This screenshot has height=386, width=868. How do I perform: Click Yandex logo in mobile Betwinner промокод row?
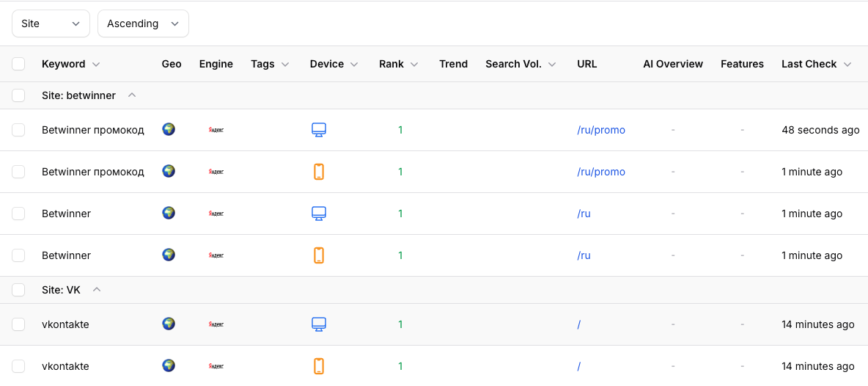pyautogui.click(x=216, y=172)
